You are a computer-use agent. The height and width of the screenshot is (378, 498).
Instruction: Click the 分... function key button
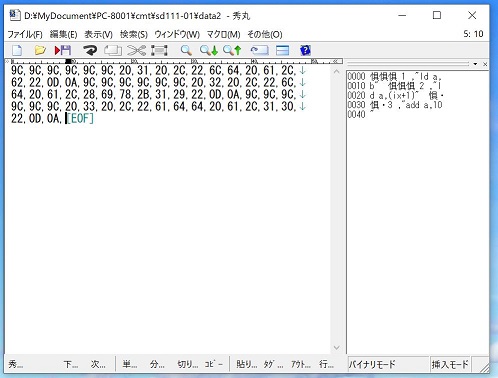coord(157,364)
